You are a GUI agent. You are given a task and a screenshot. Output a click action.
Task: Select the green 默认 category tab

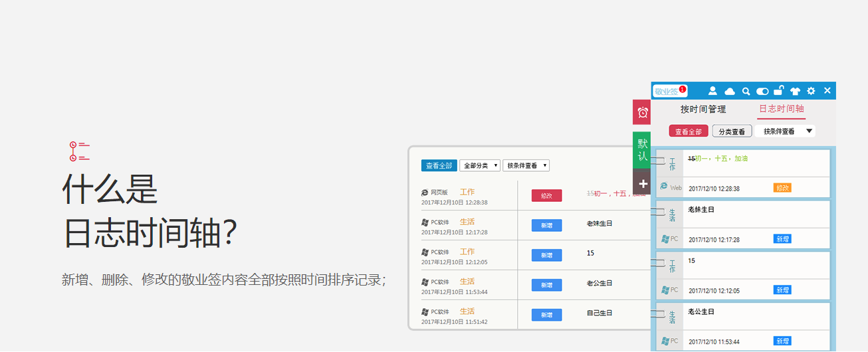pyautogui.click(x=642, y=150)
